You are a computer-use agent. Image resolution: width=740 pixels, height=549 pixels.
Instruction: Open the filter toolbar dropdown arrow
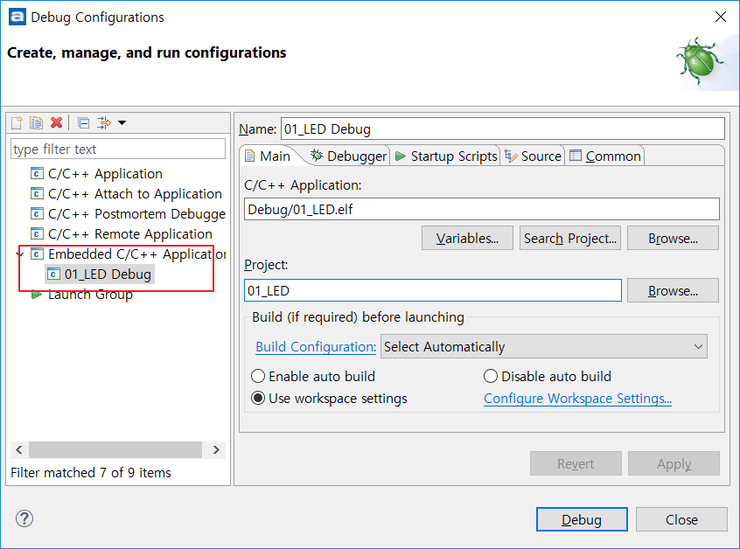point(122,123)
